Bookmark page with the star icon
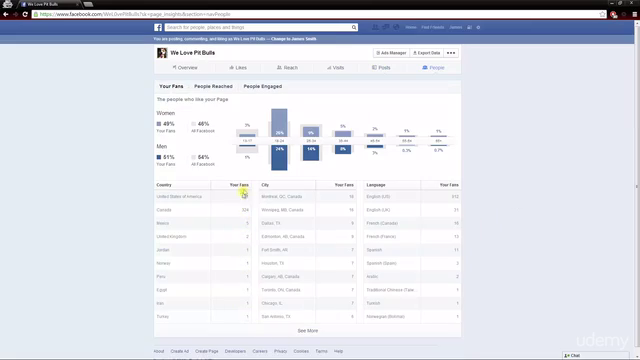The height and width of the screenshot is (360, 640). pyautogui.click(x=602, y=14)
